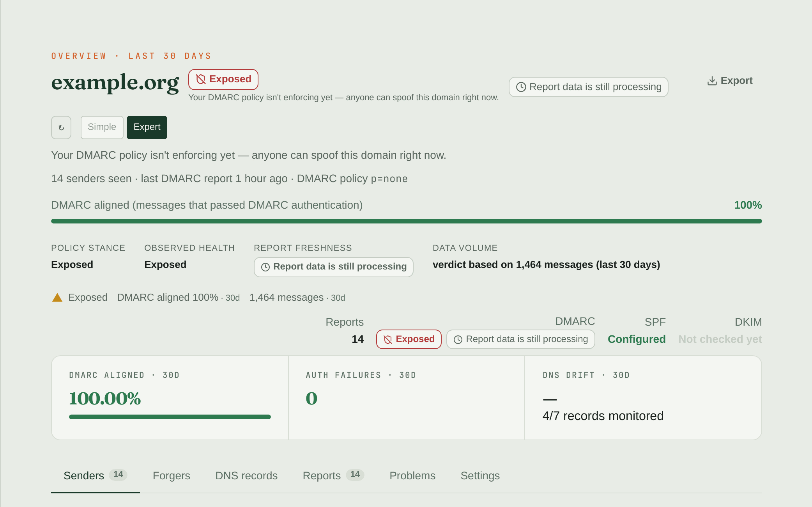Image resolution: width=812 pixels, height=507 pixels.
Task: Click the DMARC aligned progress bar
Action: (x=407, y=221)
